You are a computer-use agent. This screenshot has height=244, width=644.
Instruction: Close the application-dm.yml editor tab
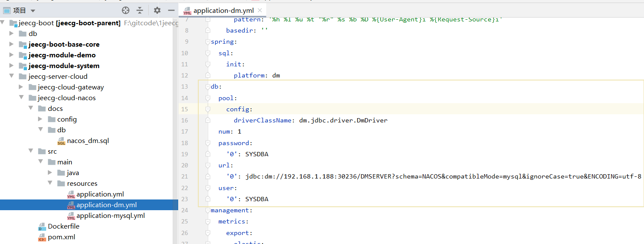tap(259, 11)
